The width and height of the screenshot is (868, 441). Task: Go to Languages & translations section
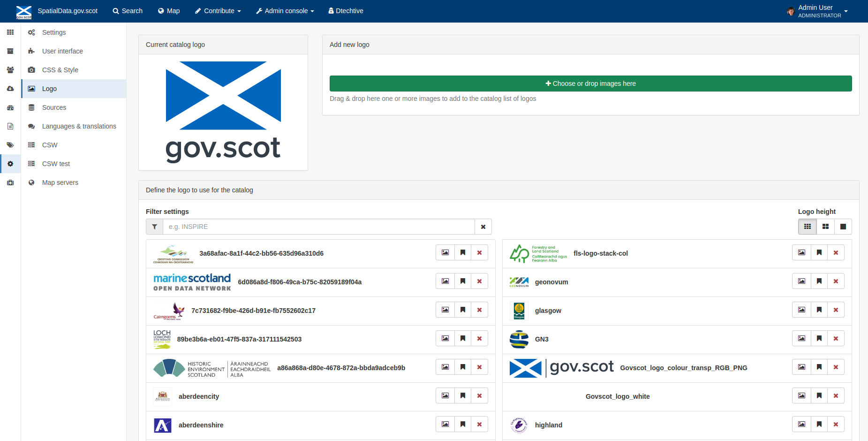[x=79, y=126]
